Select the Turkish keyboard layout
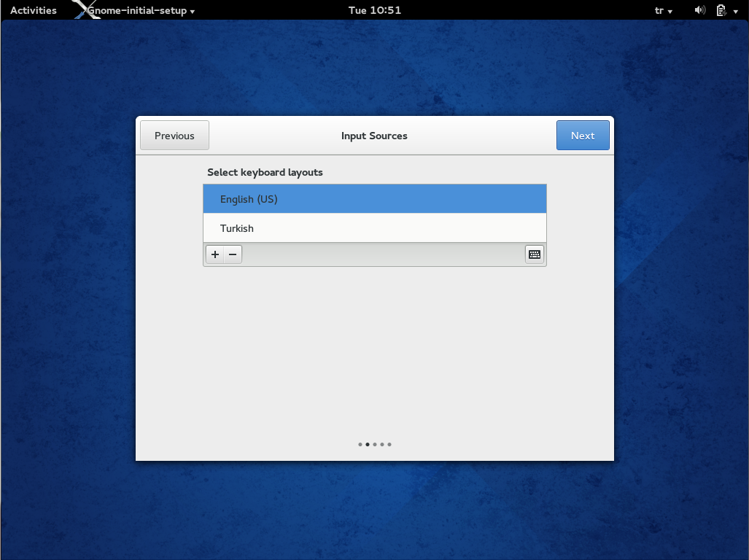This screenshot has width=749, height=560. (x=374, y=227)
